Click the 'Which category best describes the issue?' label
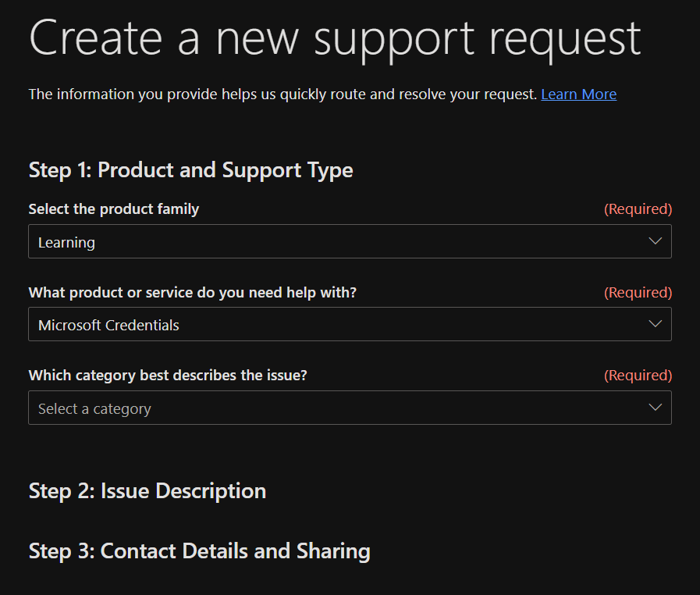 pos(168,376)
